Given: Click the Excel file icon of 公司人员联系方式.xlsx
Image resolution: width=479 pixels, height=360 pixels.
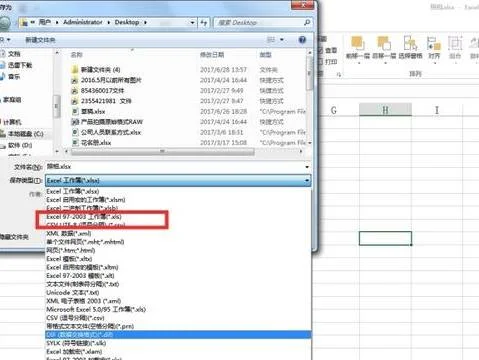Looking at the screenshot, I should pyautogui.click(x=75, y=132).
